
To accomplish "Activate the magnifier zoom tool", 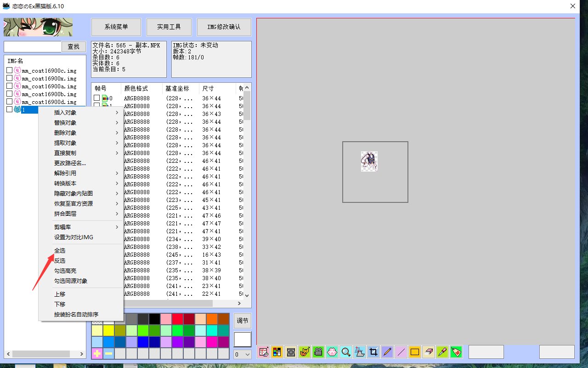I will point(346,352).
